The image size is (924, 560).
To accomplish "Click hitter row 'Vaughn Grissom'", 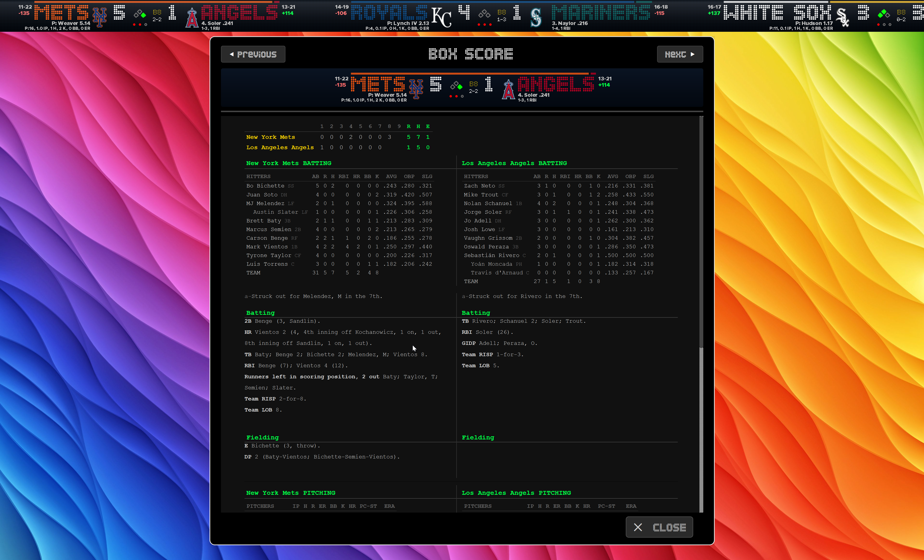I will pyautogui.click(x=559, y=238).
